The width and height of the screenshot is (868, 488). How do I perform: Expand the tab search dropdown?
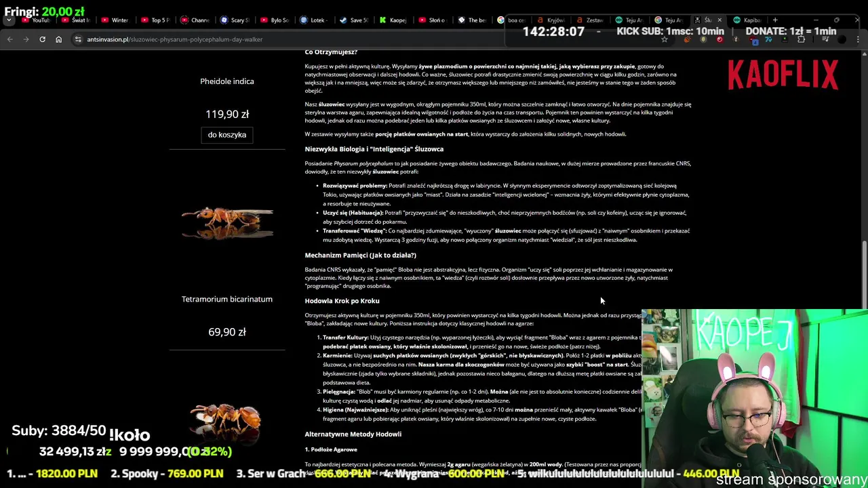click(9, 20)
